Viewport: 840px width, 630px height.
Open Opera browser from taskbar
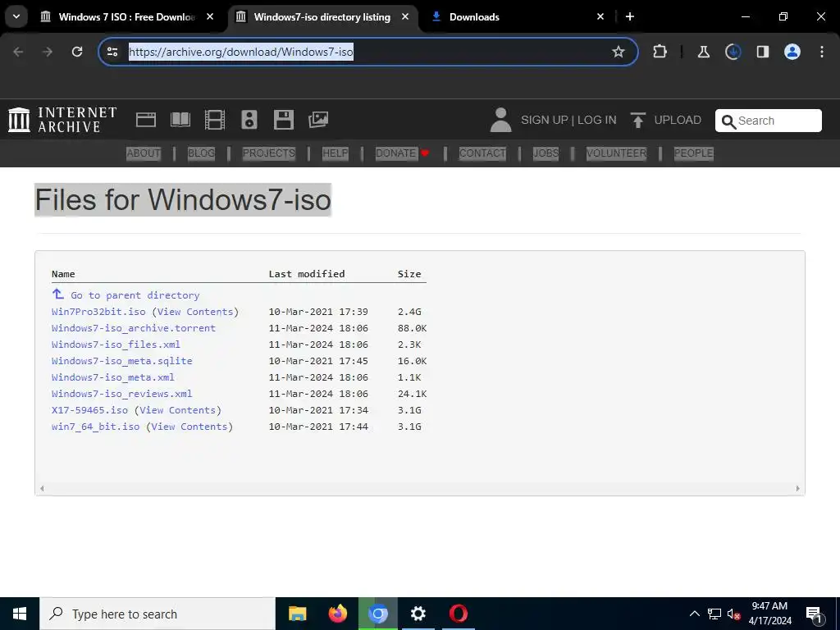click(459, 614)
